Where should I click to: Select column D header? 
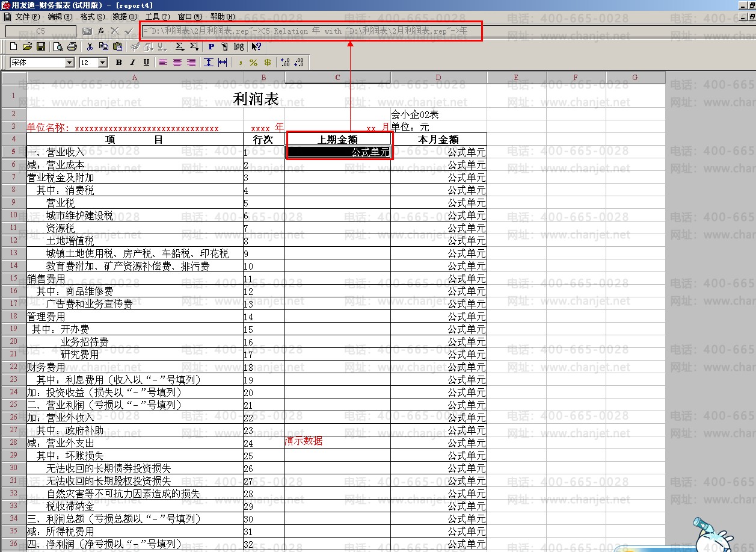[x=438, y=78]
